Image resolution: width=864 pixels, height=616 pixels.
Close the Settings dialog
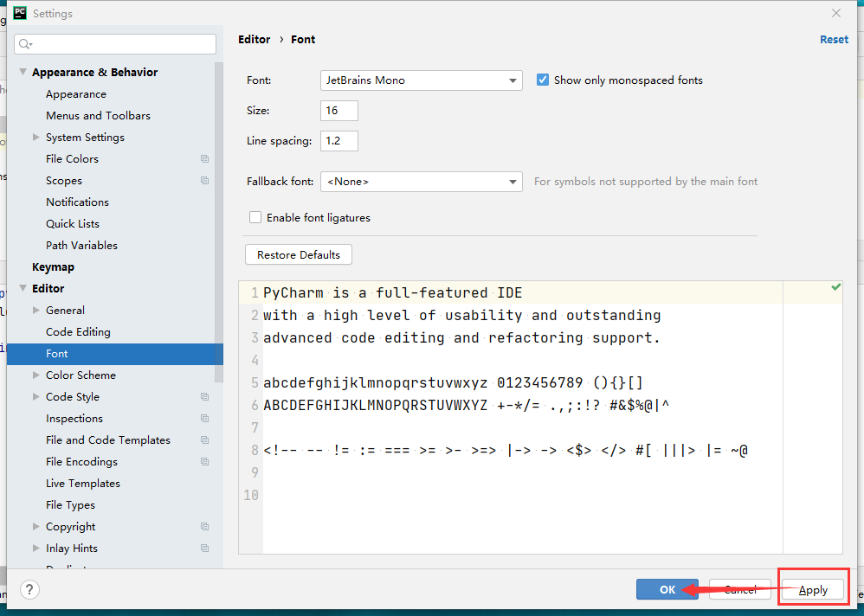coord(836,13)
